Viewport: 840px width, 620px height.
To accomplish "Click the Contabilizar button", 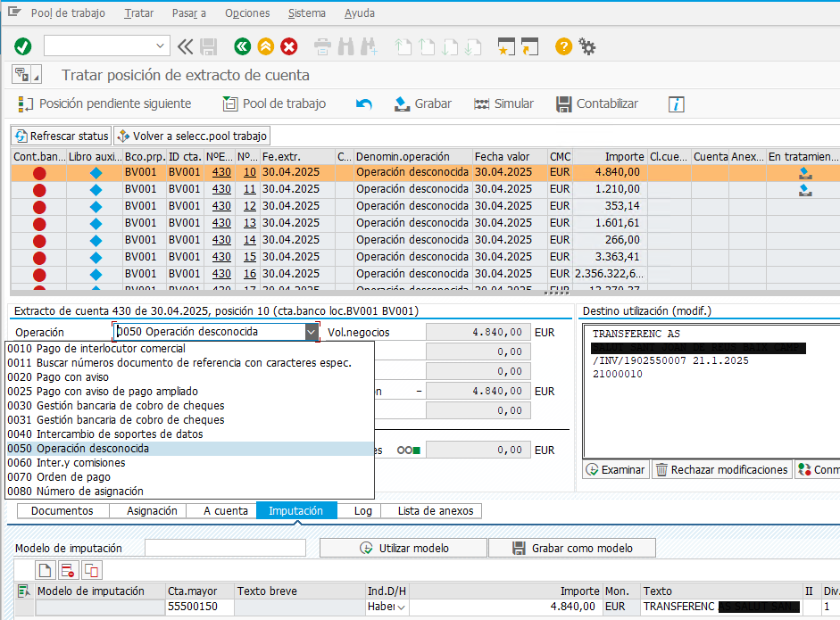I will pyautogui.click(x=597, y=103).
